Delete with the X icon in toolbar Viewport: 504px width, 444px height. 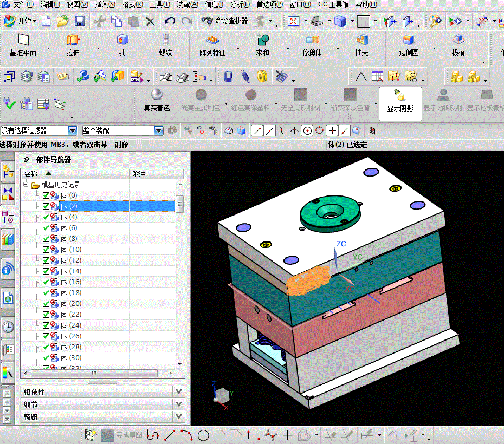coord(150,22)
